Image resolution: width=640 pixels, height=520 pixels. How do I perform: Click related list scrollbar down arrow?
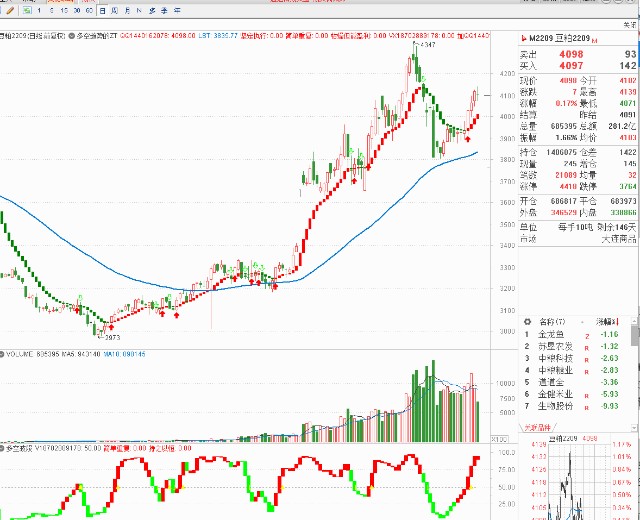pyautogui.click(x=634, y=427)
